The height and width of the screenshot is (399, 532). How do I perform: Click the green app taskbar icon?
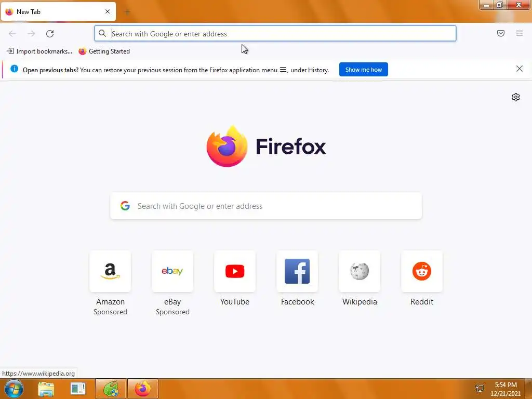(111, 389)
